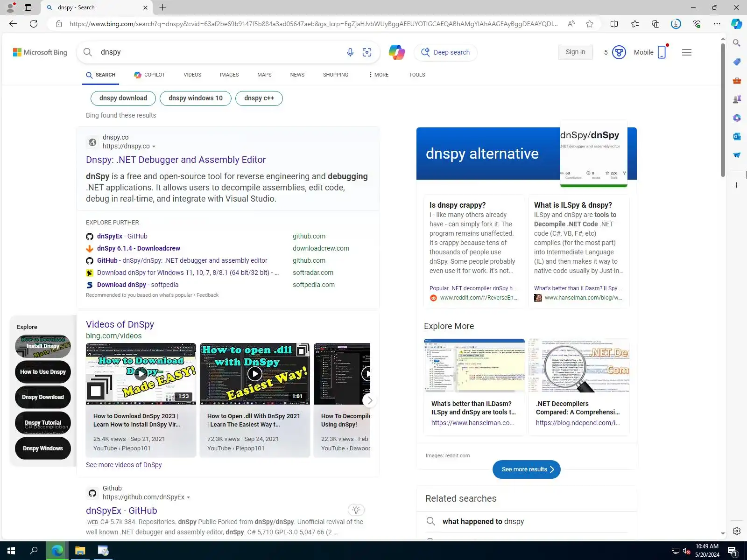Screen dimensions: 747x560
Task: Open Copilot sidebar icon in Edge
Action: tap(737, 24)
